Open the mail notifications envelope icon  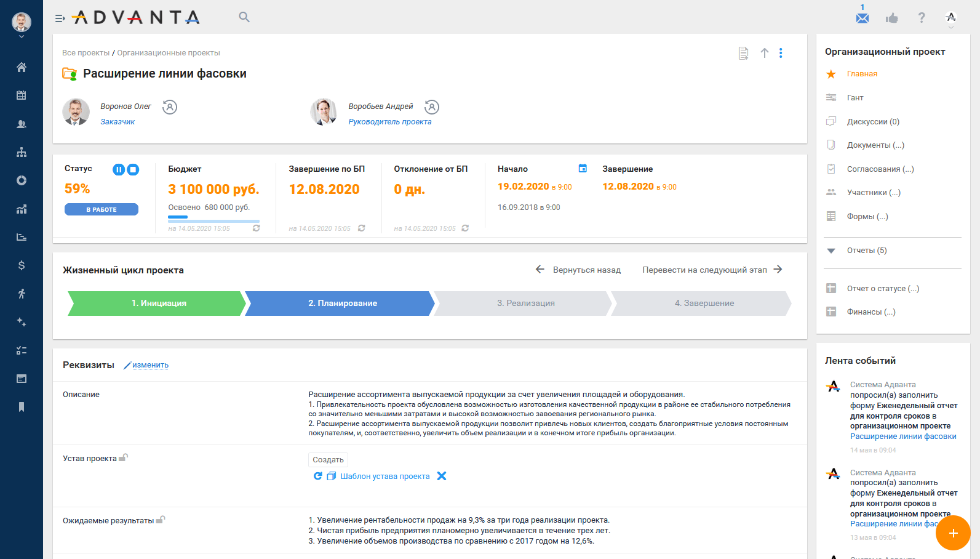tap(862, 18)
